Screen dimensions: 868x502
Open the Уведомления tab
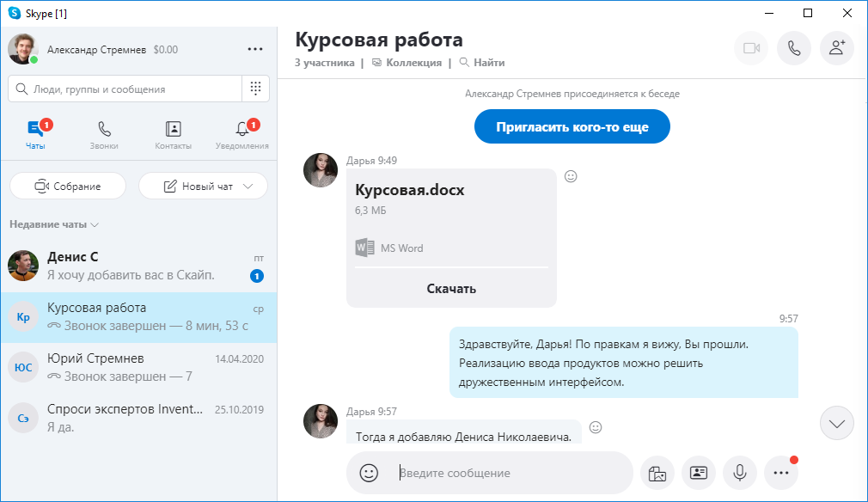click(x=241, y=134)
